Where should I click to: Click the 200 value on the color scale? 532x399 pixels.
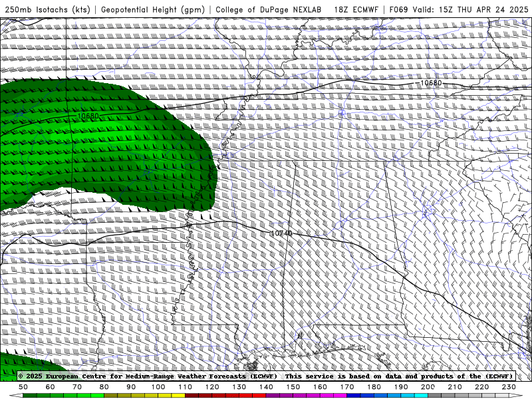coord(428,387)
